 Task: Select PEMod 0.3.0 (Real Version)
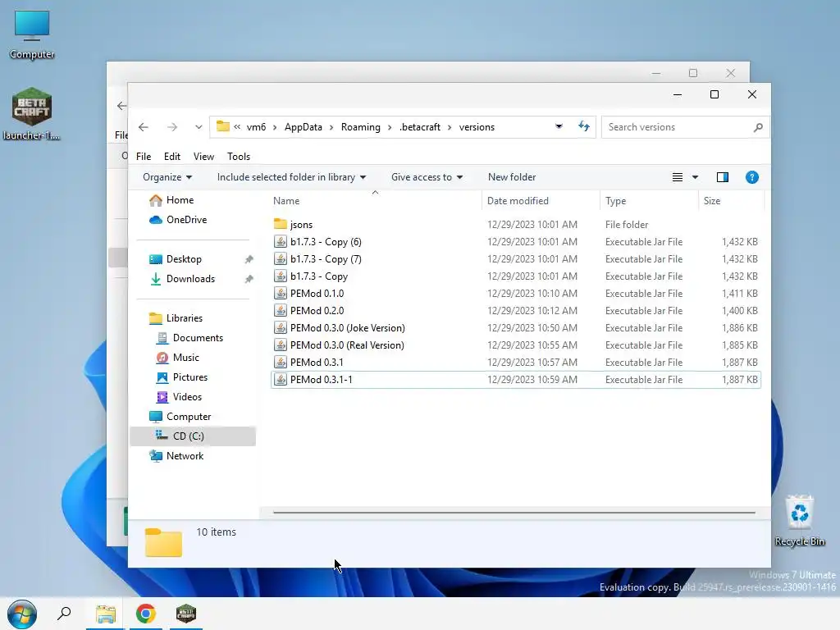pos(515,345)
